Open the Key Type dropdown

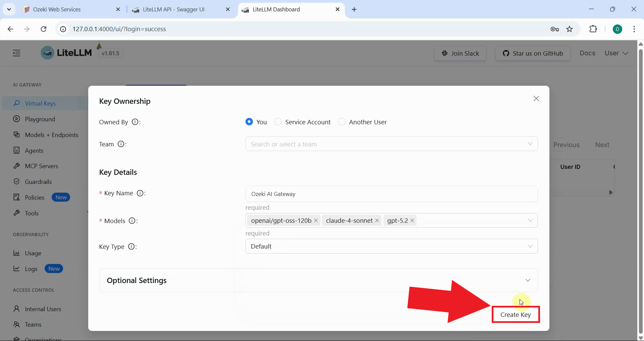(x=391, y=247)
